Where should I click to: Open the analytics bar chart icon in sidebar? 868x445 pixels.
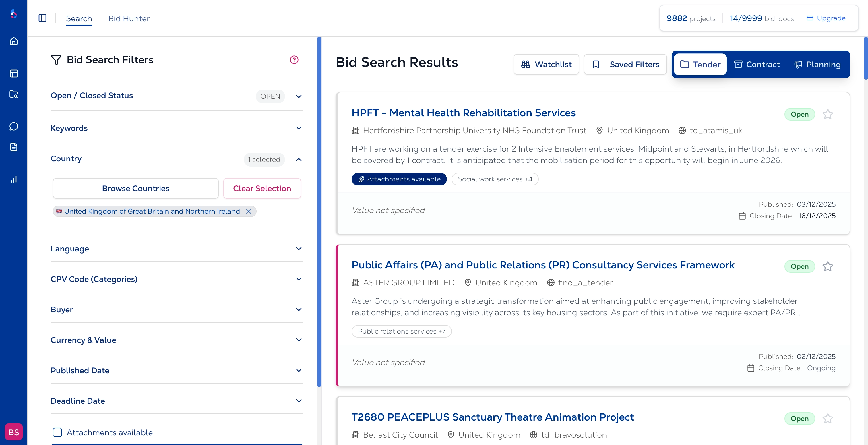[14, 179]
